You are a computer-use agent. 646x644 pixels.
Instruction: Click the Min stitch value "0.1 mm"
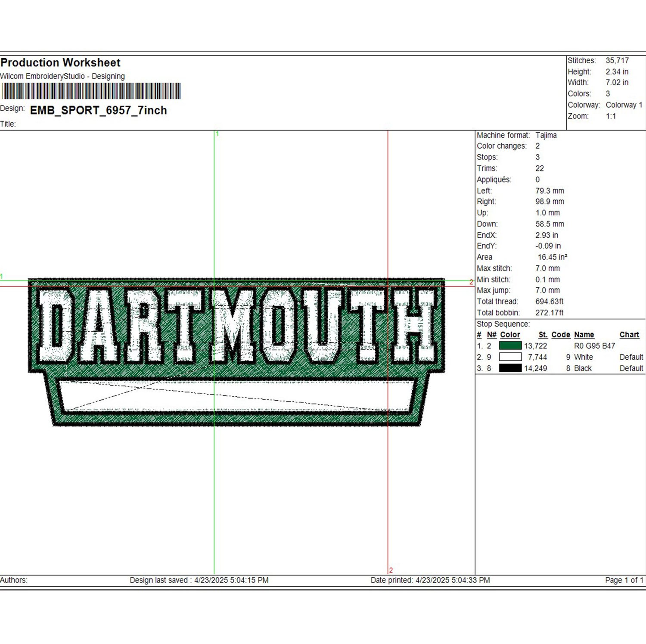pyautogui.click(x=548, y=280)
